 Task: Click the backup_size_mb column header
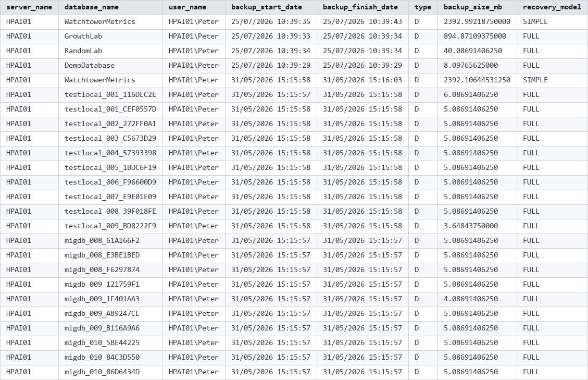478,7
